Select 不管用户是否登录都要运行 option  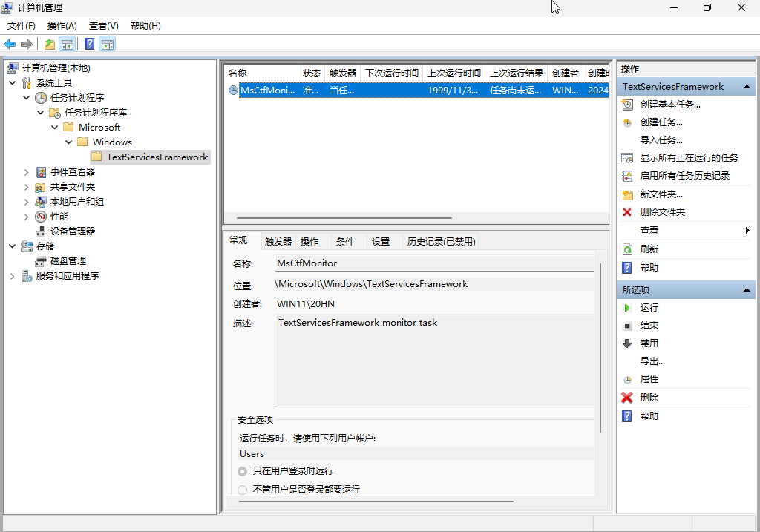click(241, 490)
